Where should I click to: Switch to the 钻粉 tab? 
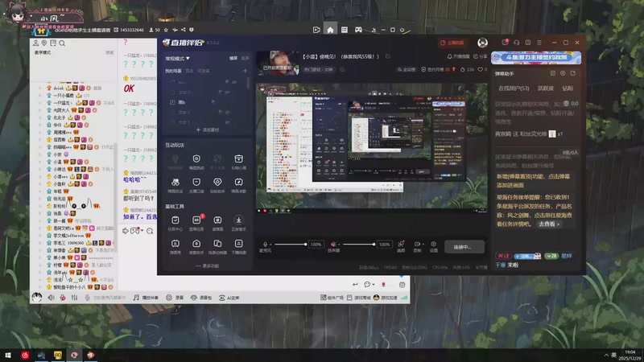click(x=568, y=88)
